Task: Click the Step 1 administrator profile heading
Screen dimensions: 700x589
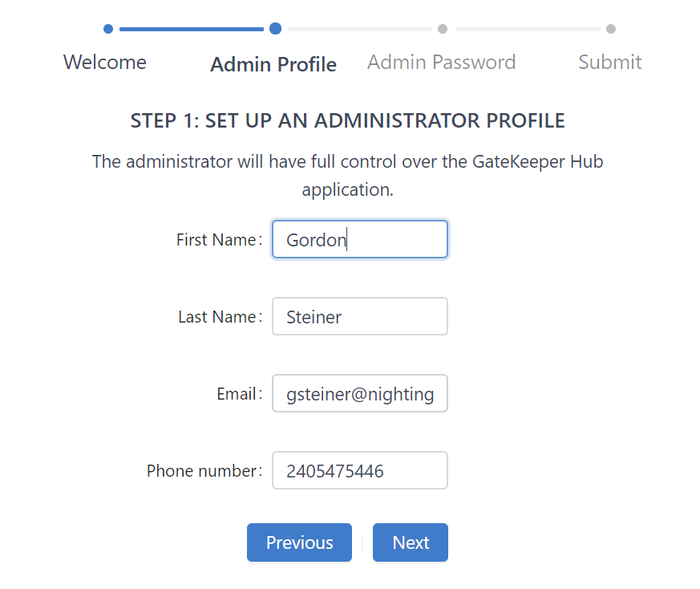Action: coord(348,121)
